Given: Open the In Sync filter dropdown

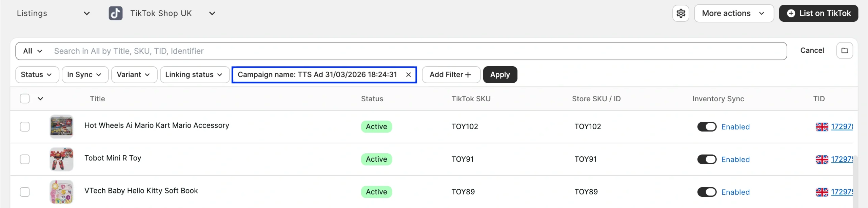Looking at the screenshot, I should (x=85, y=75).
